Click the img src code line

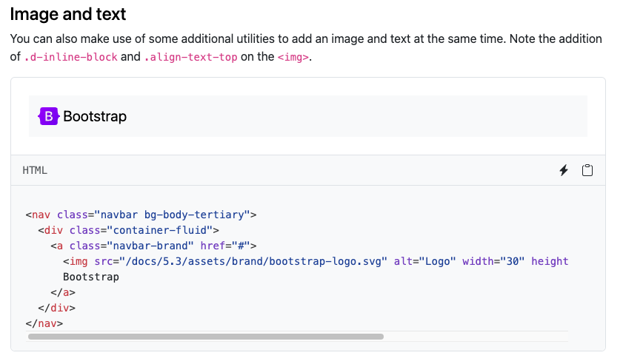[x=316, y=261]
